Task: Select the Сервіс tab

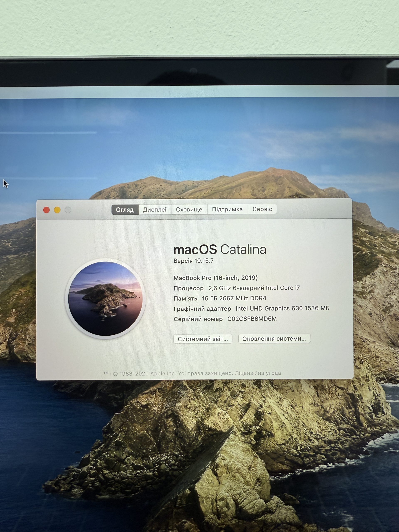Action: click(262, 209)
